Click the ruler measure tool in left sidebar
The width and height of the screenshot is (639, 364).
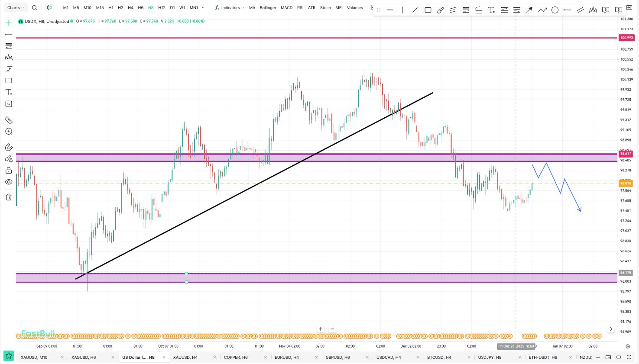pyautogui.click(x=9, y=120)
